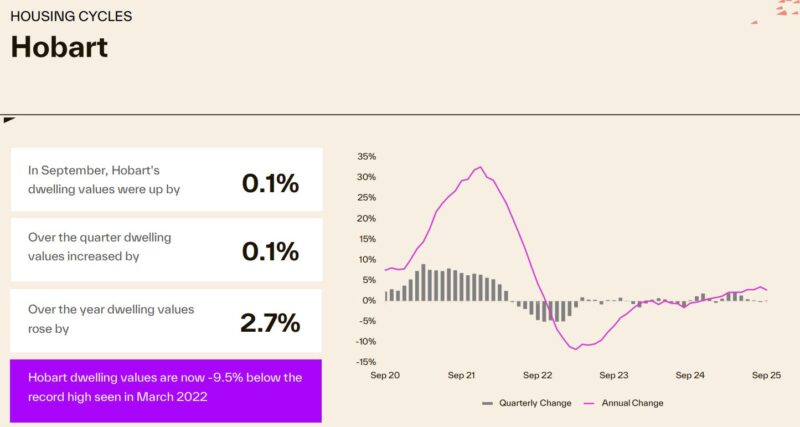
Task: Click the gray Quarterly Change legend swatch
Action: coord(488,403)
